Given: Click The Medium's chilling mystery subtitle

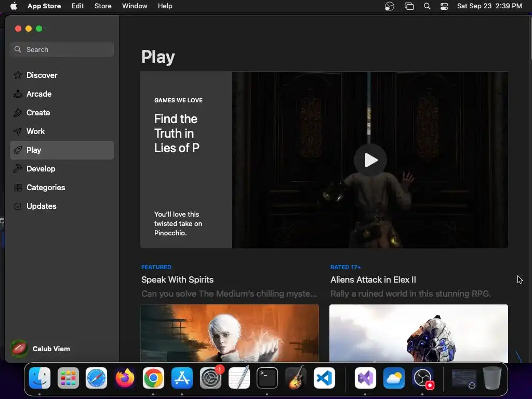Looking at the screenshot, I should (x=229, y=294).
